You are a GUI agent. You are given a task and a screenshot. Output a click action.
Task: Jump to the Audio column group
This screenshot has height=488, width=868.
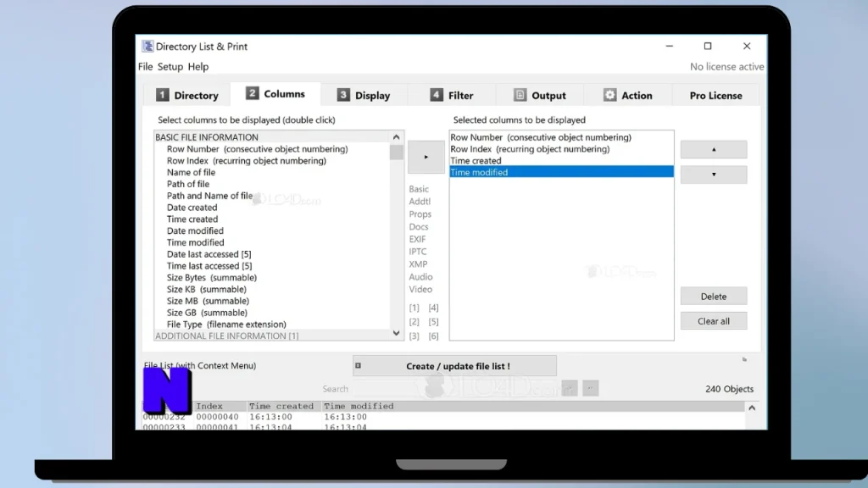[x=420, y=277]
